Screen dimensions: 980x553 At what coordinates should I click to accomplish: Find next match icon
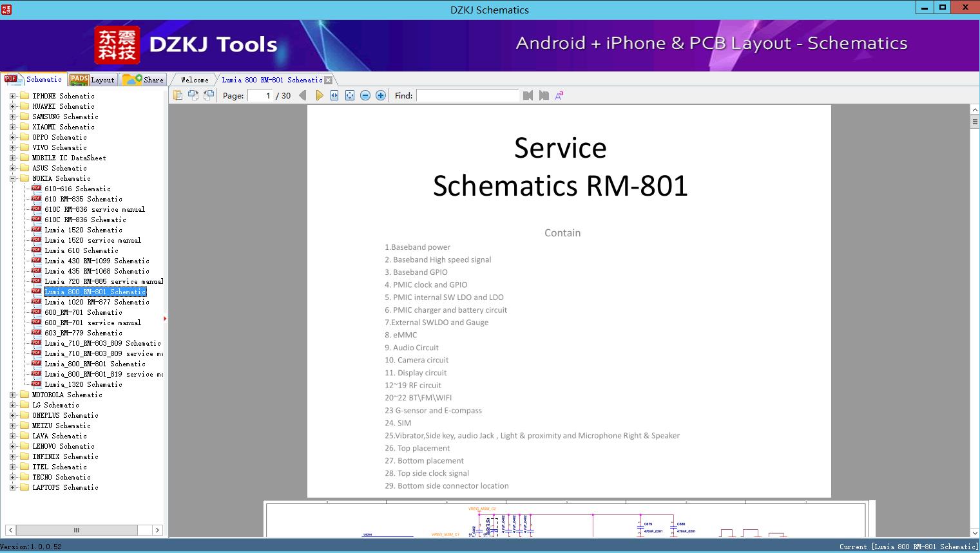coord(544,95)
